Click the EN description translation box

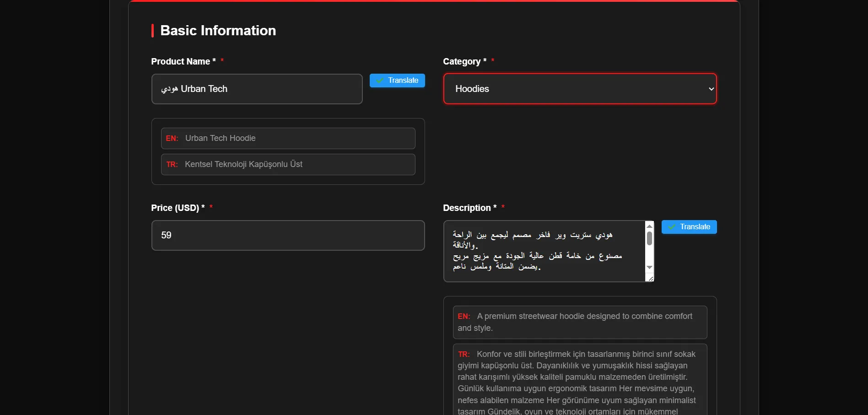pyautogui.click(x=580, y=322)
